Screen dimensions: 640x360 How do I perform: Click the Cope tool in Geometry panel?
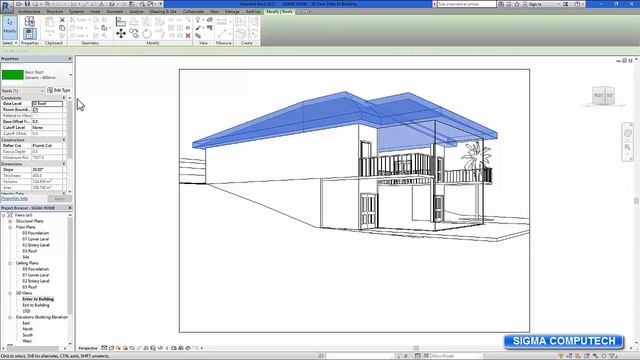pos(78,20)
